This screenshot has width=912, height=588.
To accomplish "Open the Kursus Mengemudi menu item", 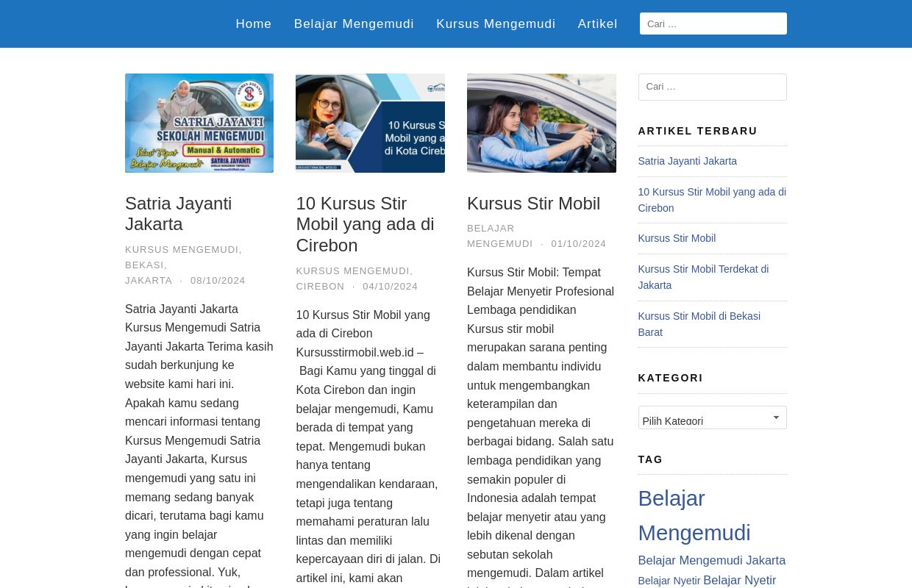I will pos(496,24).
